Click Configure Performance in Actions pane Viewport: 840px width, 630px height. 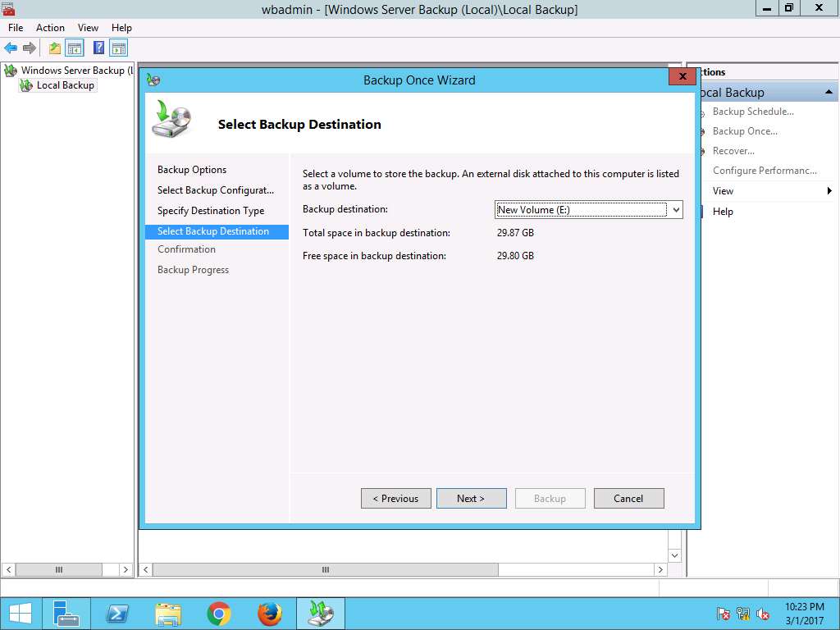(x=765, y=171)
